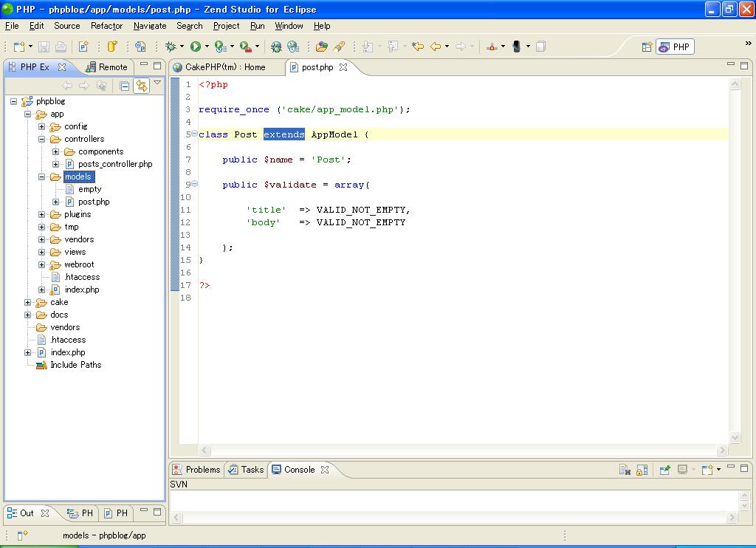Click the Pin Console icon
The height and width of the screenshot is (548, 756).
click(664, 470)
